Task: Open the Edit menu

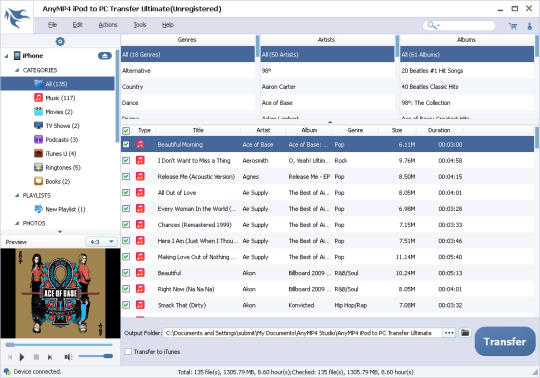Action: point(77,25)
